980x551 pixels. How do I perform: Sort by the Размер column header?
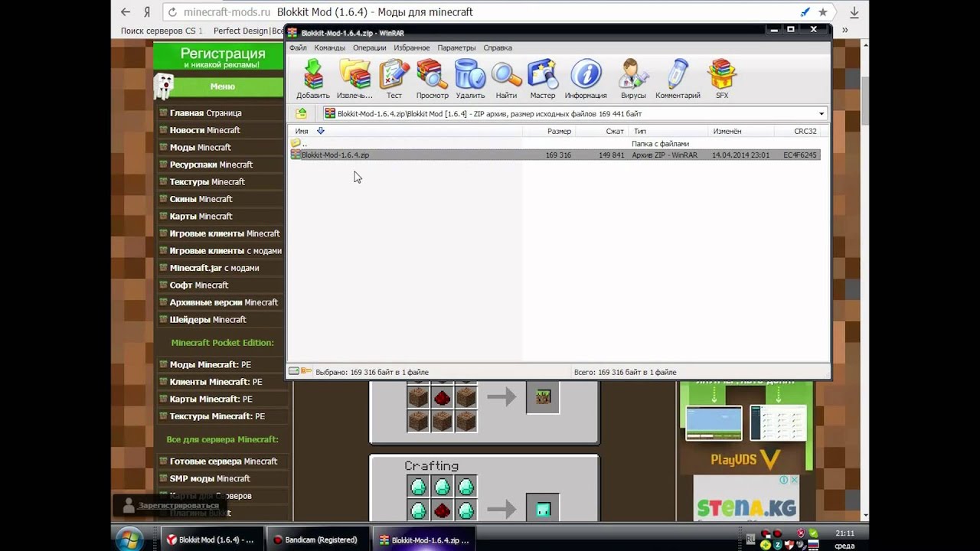[547, 131]
